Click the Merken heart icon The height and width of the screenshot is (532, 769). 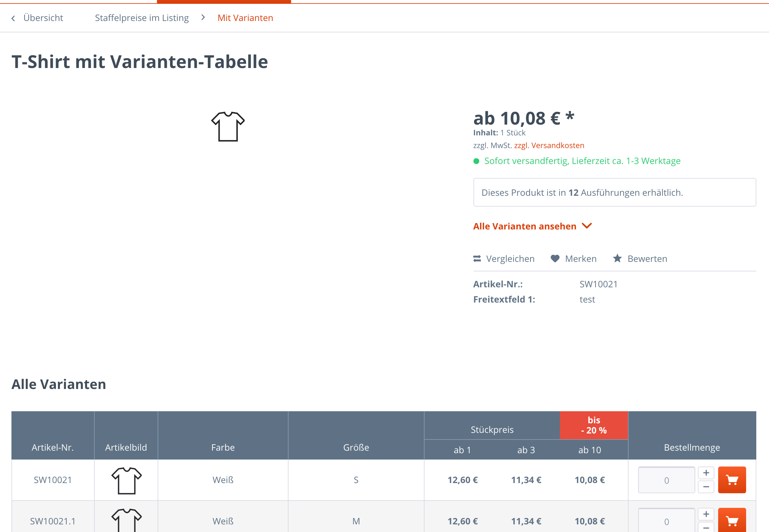[x=555, y=259]
